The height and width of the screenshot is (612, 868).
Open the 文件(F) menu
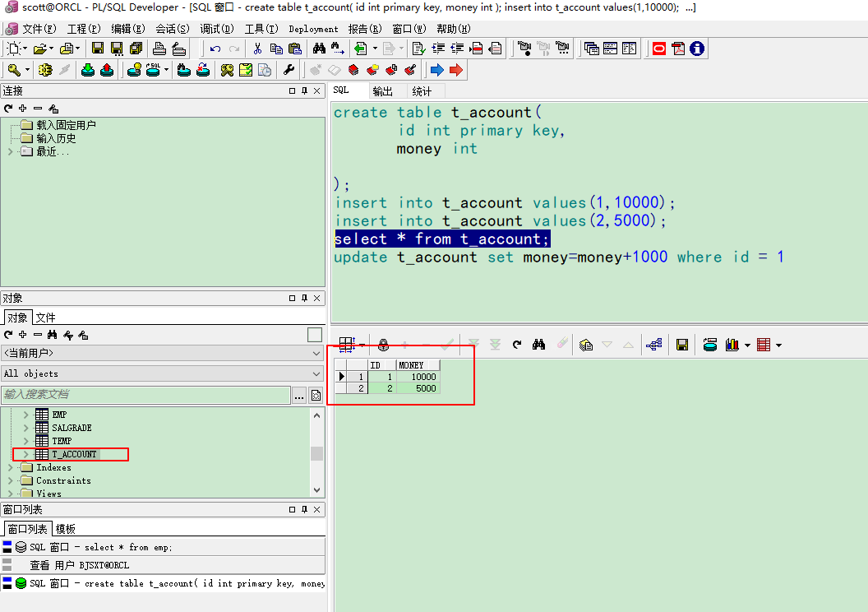39,29
